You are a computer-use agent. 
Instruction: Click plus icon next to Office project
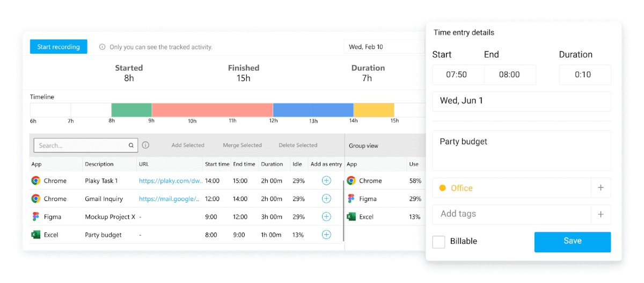[601, 188]
